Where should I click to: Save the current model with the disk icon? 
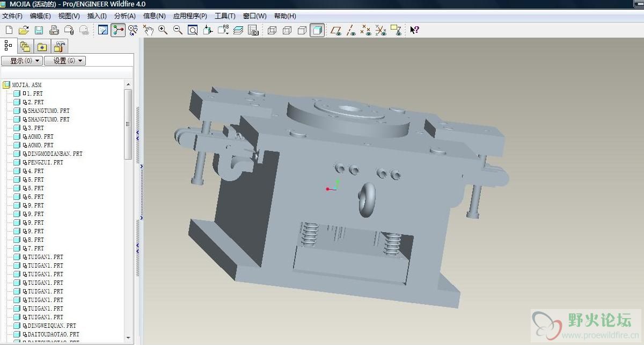click(x=38, y=30)
